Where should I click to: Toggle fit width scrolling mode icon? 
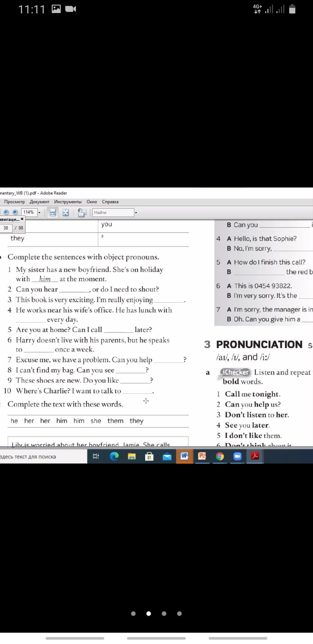[52, 213]
